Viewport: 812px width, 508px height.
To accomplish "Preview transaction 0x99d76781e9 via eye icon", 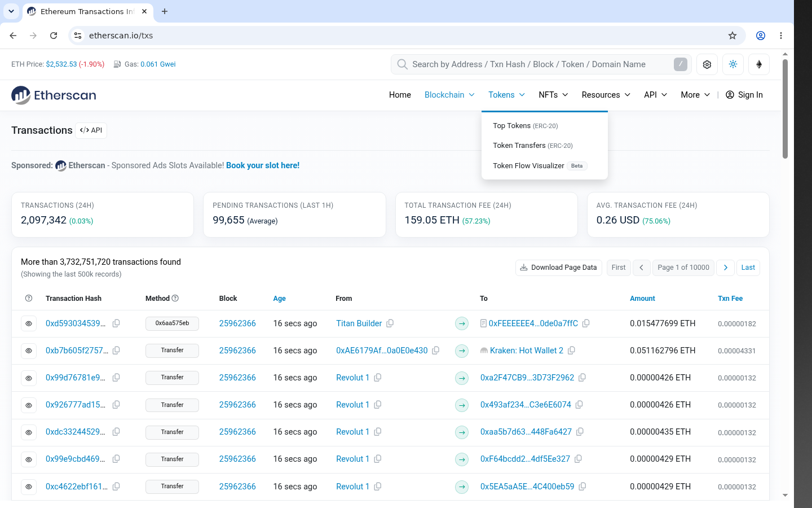I will pyautogui.click(x=29, y=378).
